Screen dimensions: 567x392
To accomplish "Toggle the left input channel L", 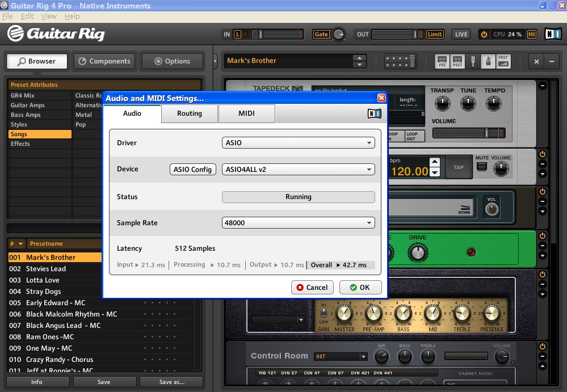I will click(x=237, y=35).
